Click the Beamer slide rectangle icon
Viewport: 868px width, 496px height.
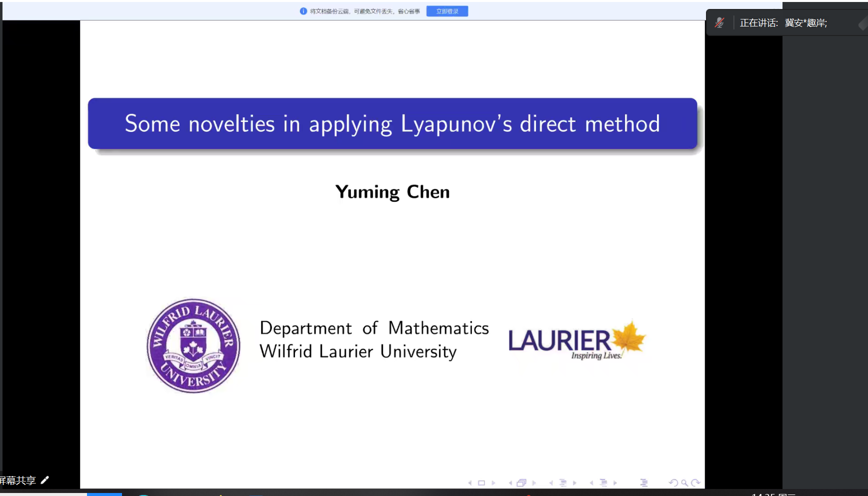(481, 483)
